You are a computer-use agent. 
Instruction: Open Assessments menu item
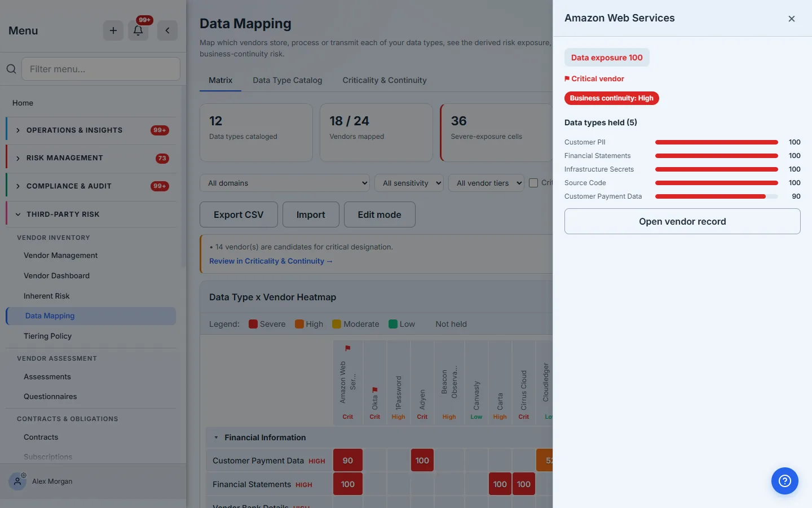pyautogui.click(x=47, y=377)
